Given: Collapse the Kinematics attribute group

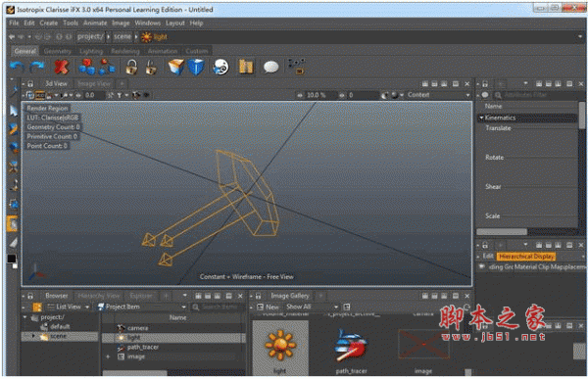Looking at the screenshot, I should 481,118.
